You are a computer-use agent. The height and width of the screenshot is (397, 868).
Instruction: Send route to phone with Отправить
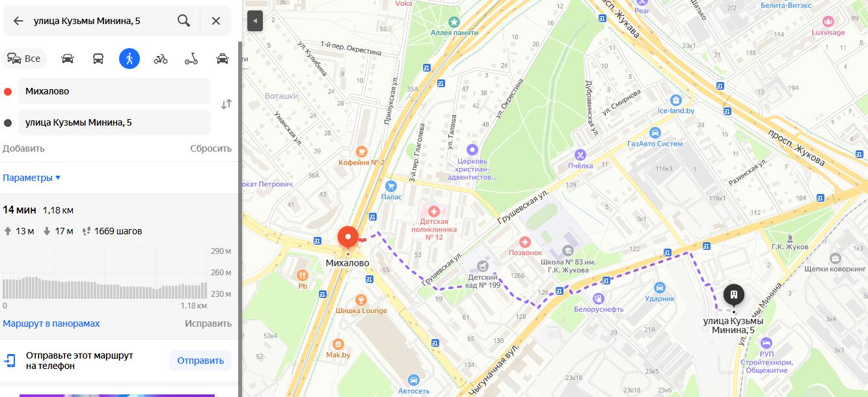pos(200,361)
